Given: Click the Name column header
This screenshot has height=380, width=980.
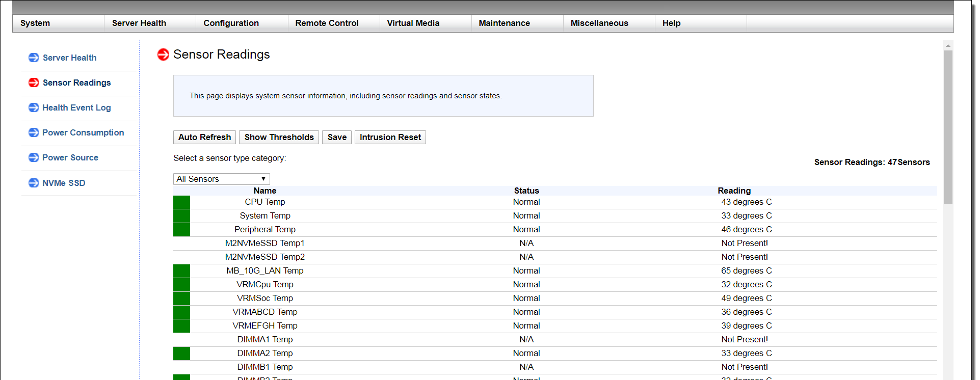Looking at the screenshot, I should (x=265, y=191).
